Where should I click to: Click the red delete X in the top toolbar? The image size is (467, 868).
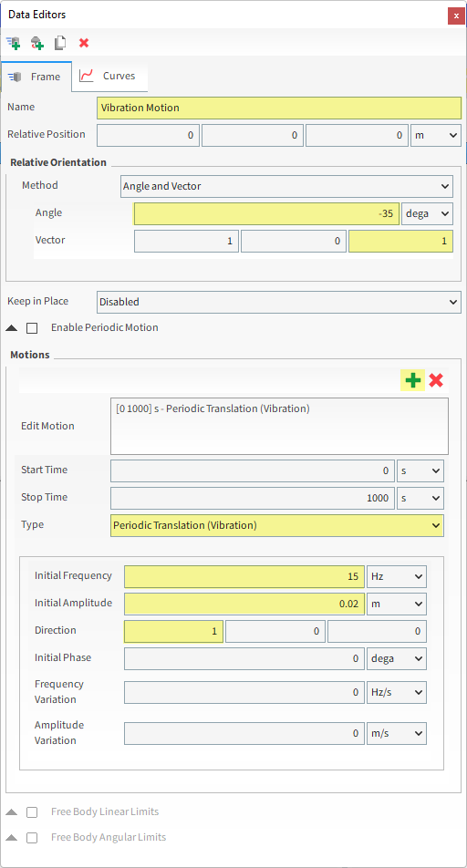84,43
